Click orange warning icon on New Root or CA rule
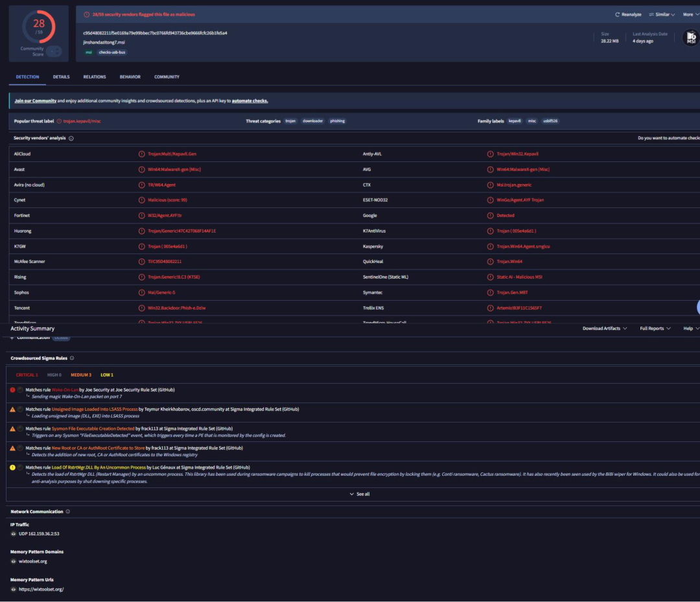Viewport: 700px width, 602px height. (12, 448)
